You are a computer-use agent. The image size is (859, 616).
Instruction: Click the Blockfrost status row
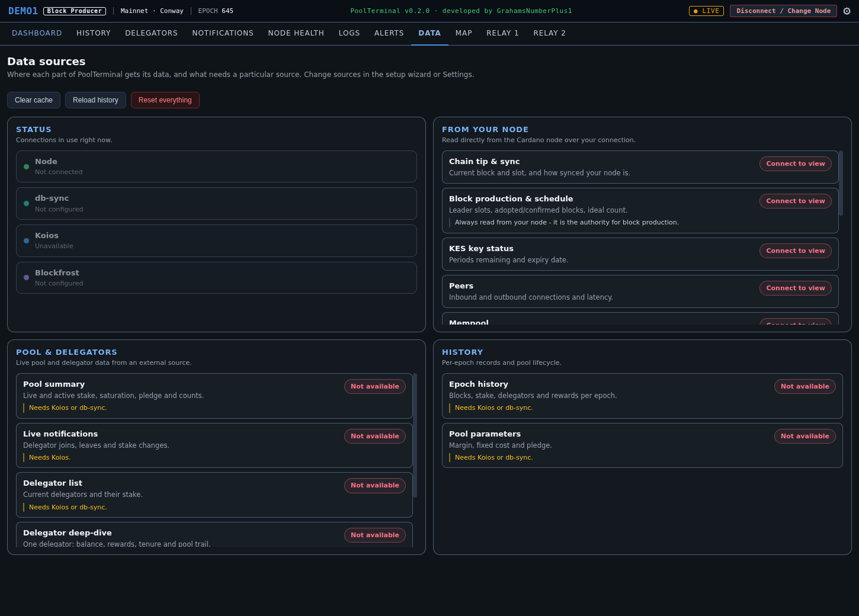[x=216, y=278]
